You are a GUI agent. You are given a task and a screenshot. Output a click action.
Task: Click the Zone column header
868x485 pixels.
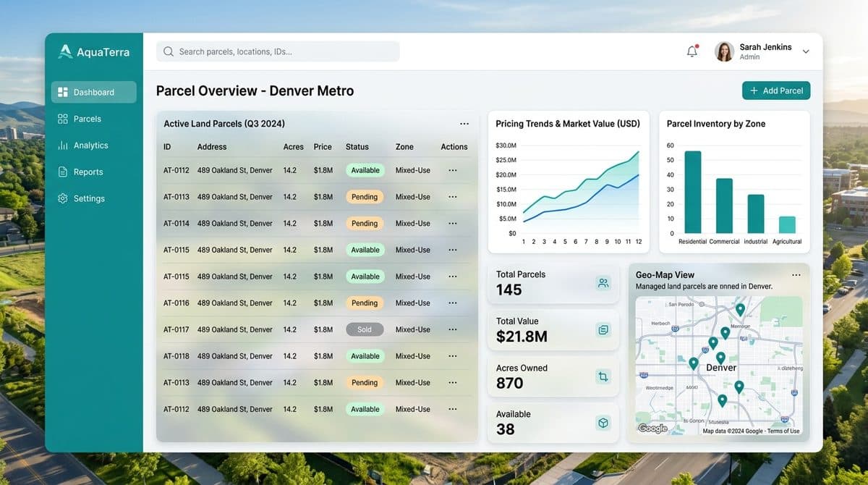click(404, 147)
